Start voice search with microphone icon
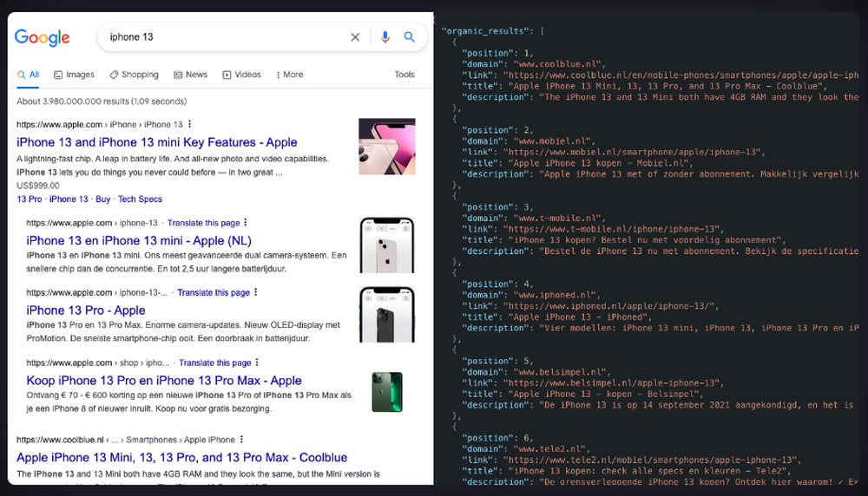Screen dimensions: 868x496 (x=385, y=37)
